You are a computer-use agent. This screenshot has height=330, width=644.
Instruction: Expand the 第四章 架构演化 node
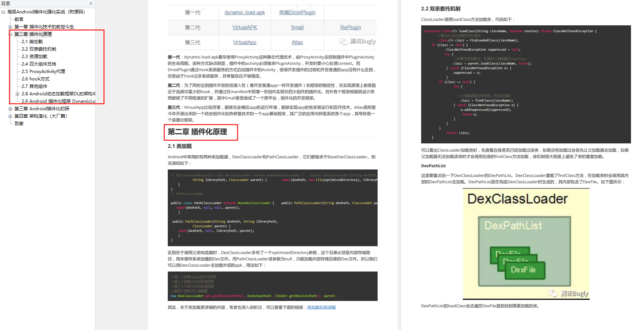(x=10, y=116)
